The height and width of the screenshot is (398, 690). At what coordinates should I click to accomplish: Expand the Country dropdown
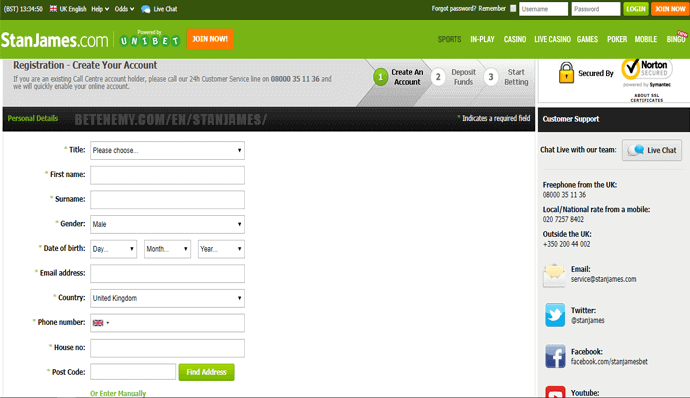(x=167, y=298)
